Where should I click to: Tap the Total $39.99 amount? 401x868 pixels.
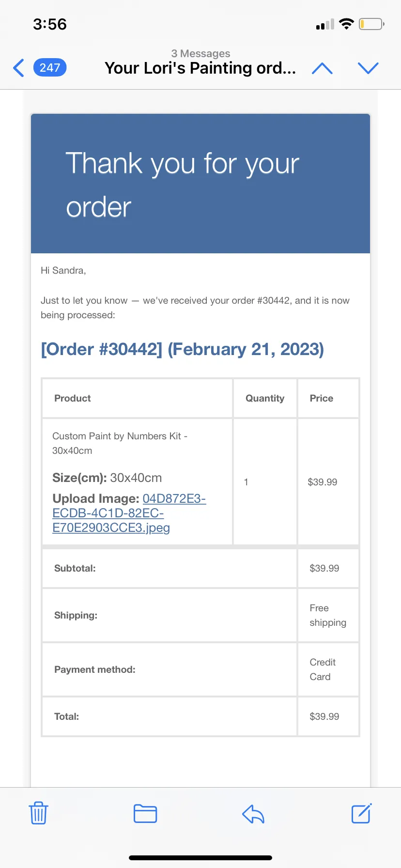click(324, 716)
